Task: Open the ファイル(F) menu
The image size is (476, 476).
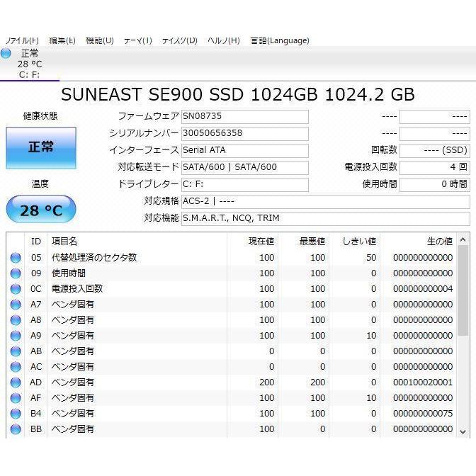Action: tap(22, 40)
